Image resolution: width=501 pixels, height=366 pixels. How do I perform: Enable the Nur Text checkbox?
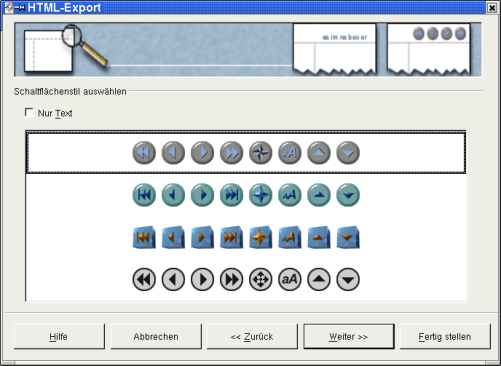pyautogui.click(x=29, y=113)
